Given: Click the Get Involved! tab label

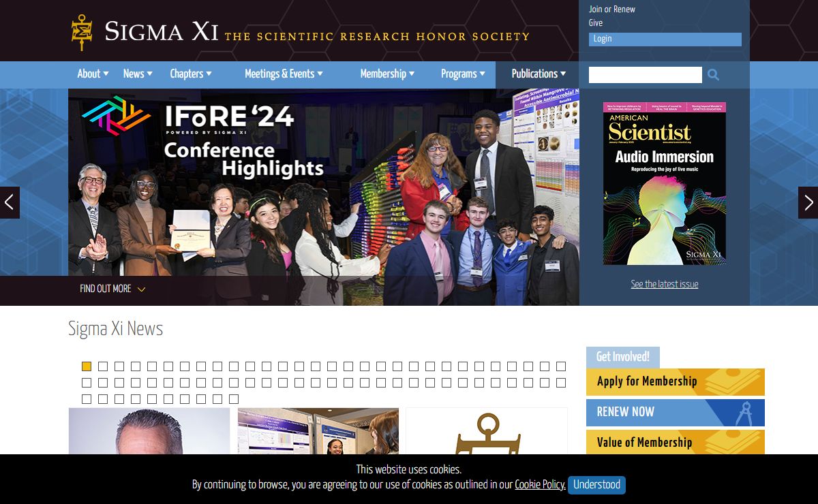Looking at the screenshot, I should (623, 357).
